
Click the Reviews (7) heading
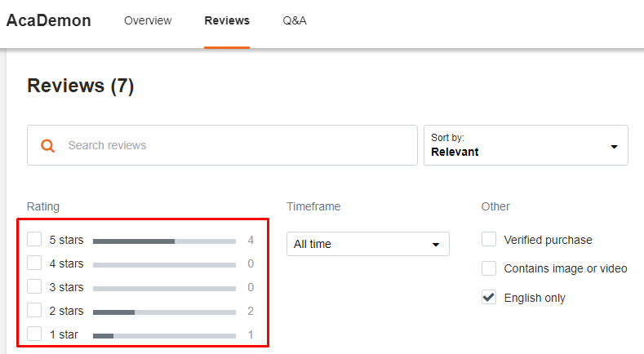click(81, 86)
